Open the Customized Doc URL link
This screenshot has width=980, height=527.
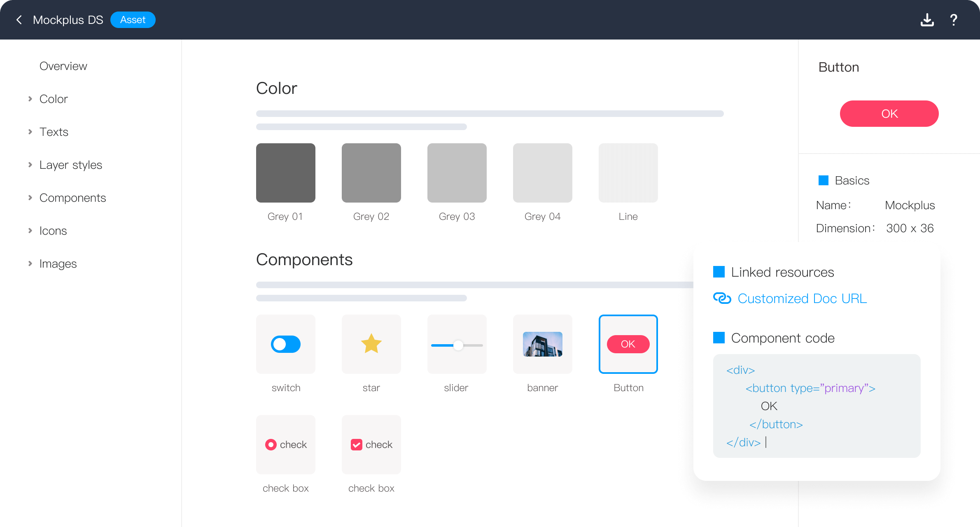click(802, 298)
